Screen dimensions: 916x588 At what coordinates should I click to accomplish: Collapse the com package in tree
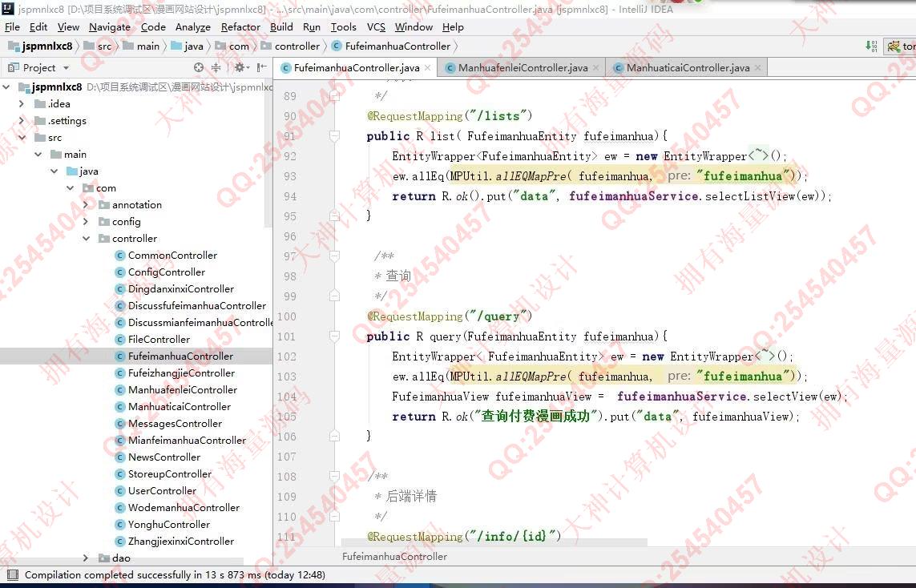click(70, 188)
